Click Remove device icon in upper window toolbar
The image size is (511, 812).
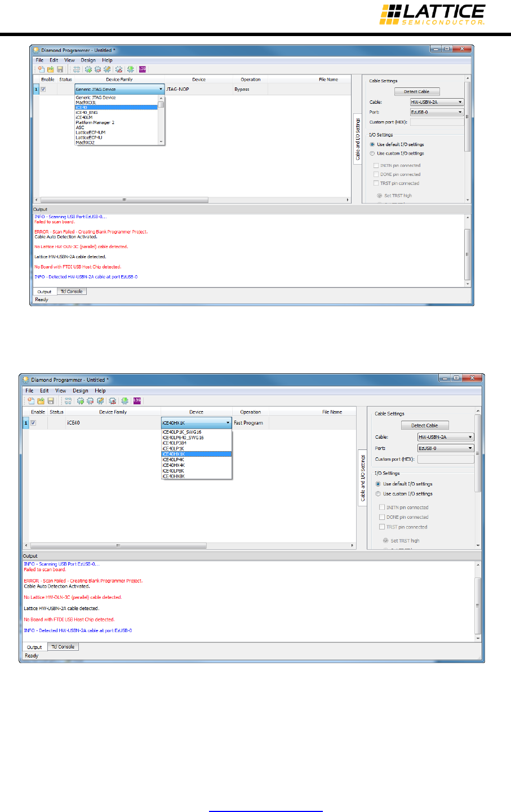(97, 69)
